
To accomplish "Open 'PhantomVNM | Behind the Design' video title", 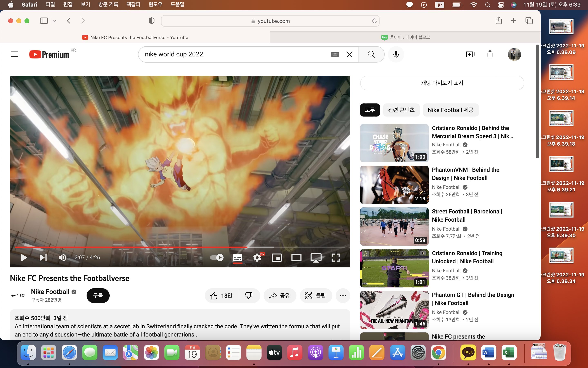I will click(465, 174).
